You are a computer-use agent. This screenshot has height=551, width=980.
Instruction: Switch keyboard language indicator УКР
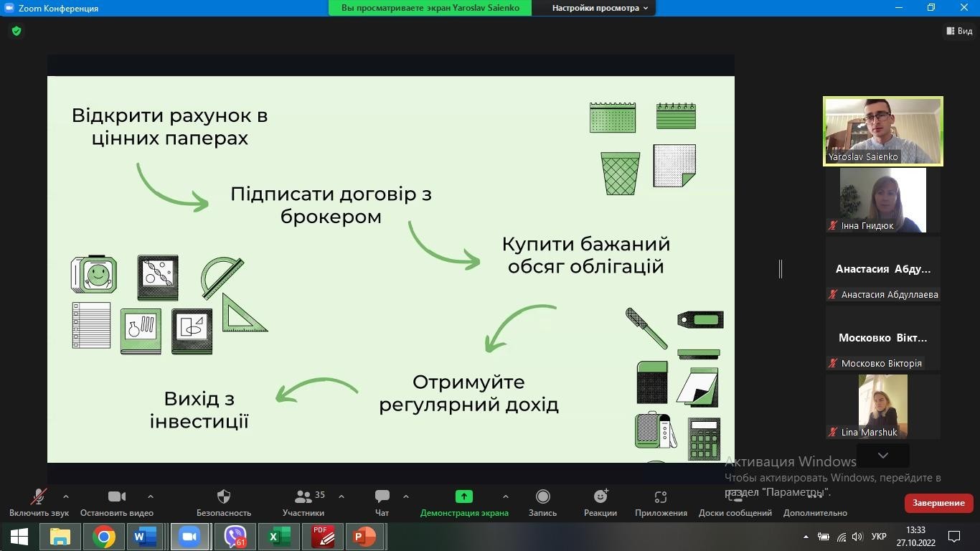coord(878,537)
